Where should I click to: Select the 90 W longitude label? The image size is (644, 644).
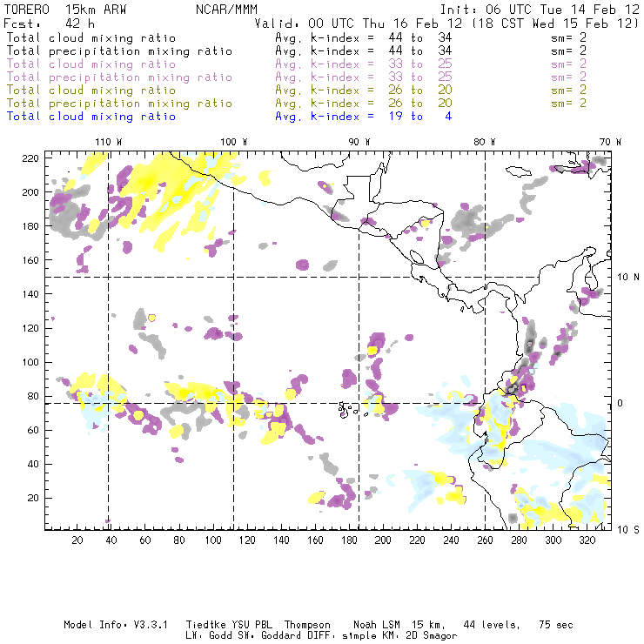pyautogui.click(x=359, y=141)
